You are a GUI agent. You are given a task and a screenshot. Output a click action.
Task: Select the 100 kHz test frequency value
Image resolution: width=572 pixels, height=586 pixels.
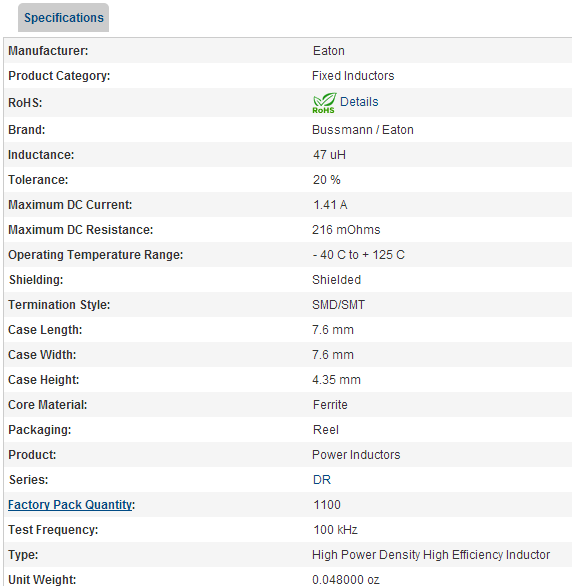pos(336,530)
